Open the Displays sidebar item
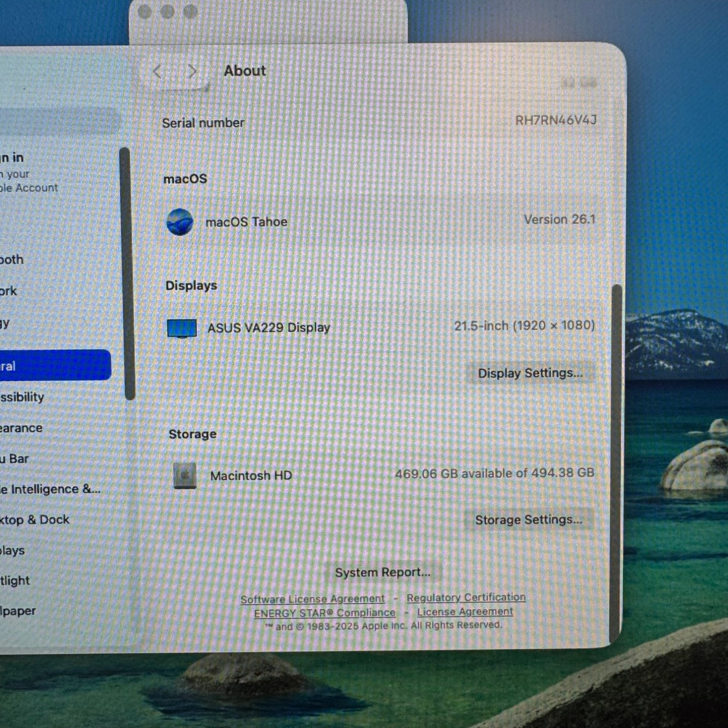The height and width of the screenshot is (728, 728). 13,550
